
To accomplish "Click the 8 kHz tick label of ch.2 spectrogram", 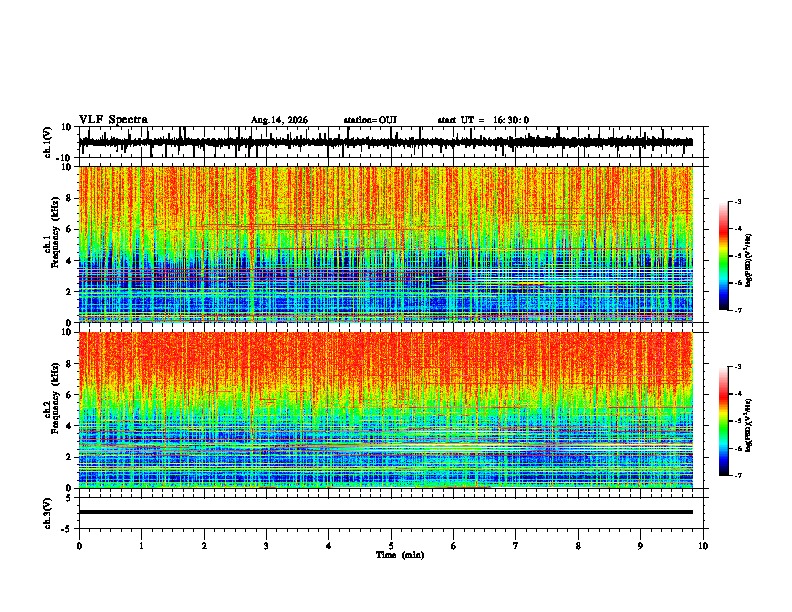I will tap(69, 364).
